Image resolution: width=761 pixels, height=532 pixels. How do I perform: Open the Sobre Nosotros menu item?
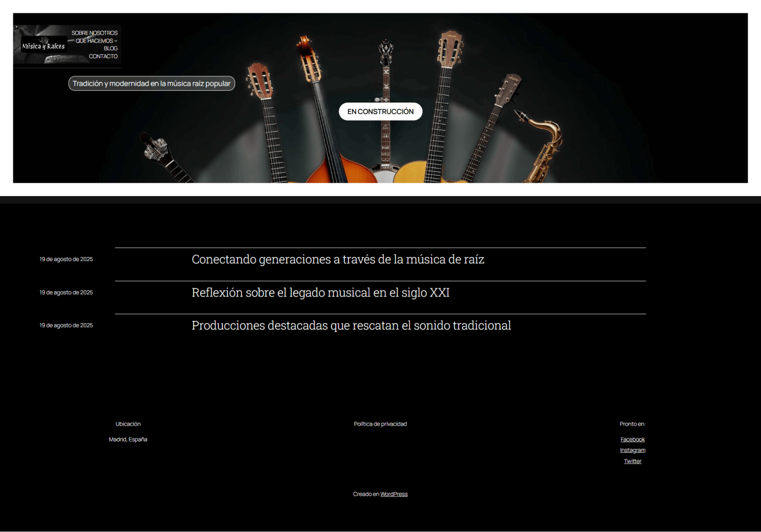coord(94,33)
